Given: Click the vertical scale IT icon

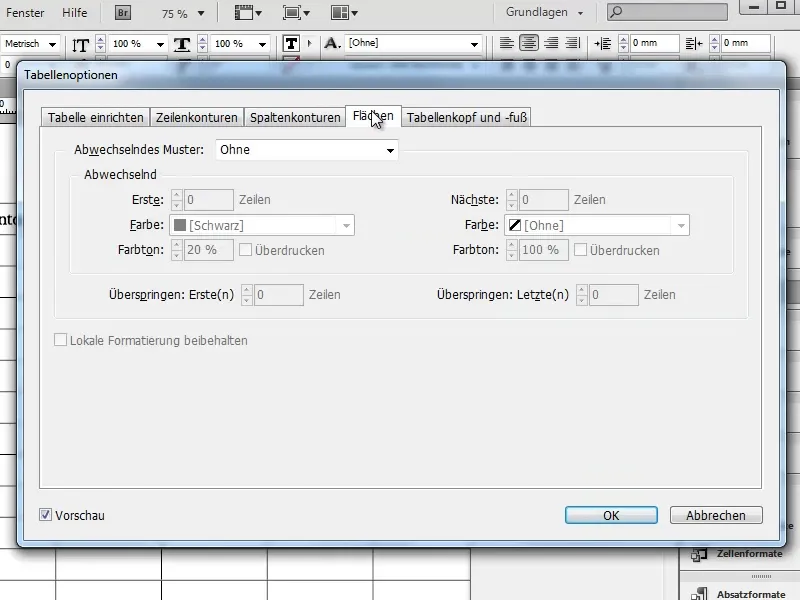Looking at the screenshot, I should (80, 45).
